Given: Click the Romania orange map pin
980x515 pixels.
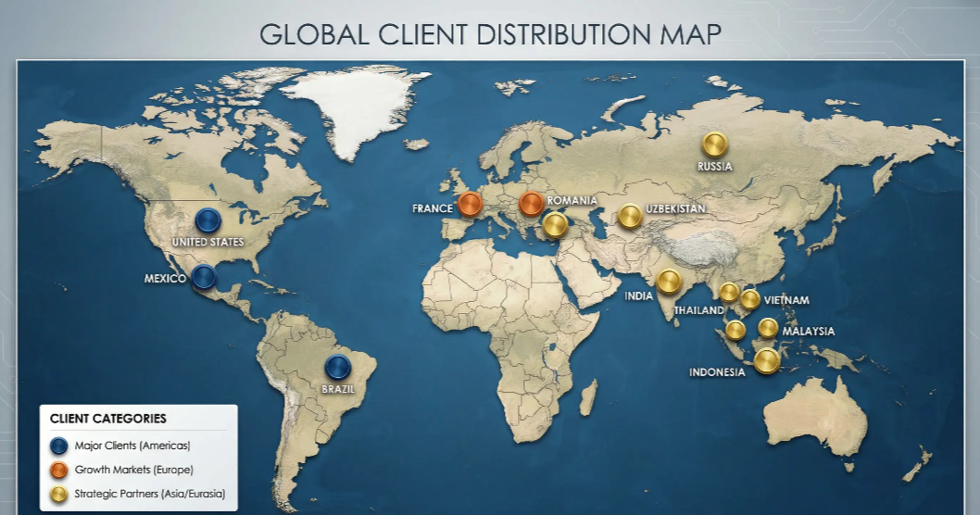Looking at the screenshot, I should click(x=531, y=203).
